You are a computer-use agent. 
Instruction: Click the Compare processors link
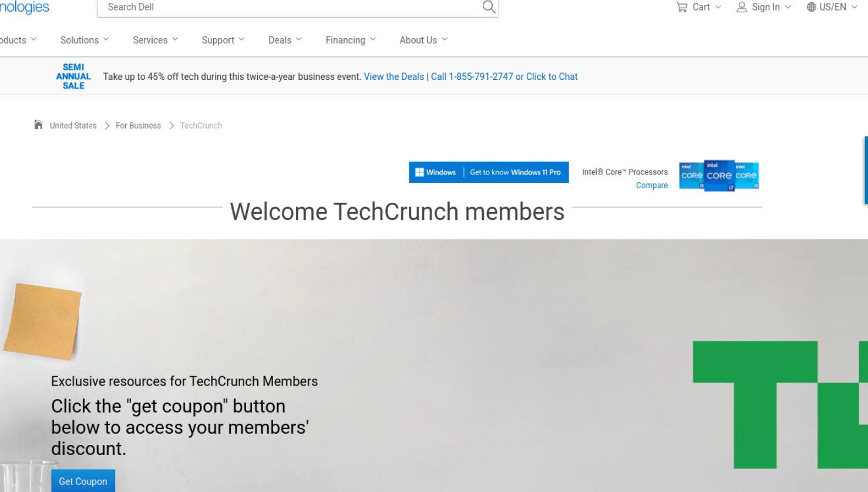652,185
